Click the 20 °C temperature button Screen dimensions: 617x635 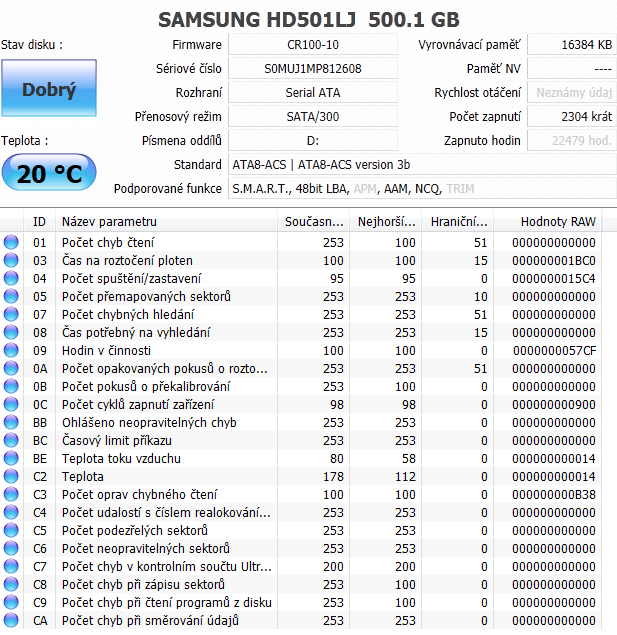49,173
